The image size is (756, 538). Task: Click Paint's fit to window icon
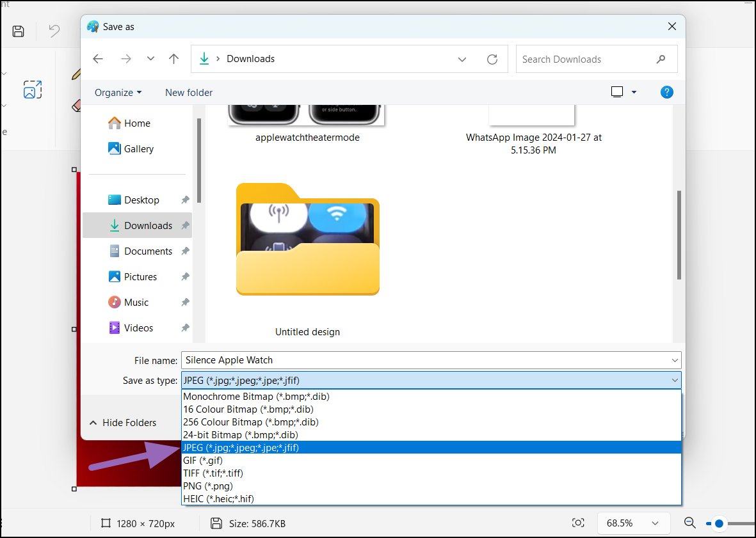point(577,523)
